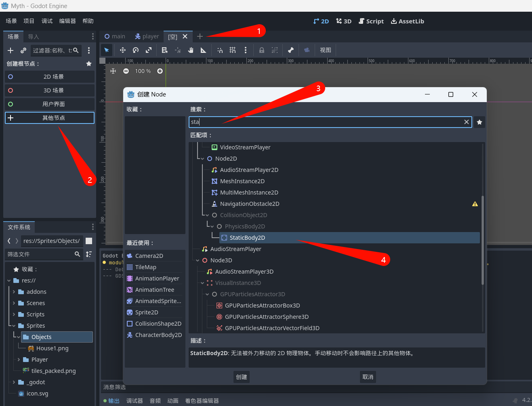Click the zoom out minus button

click(126, 71)
